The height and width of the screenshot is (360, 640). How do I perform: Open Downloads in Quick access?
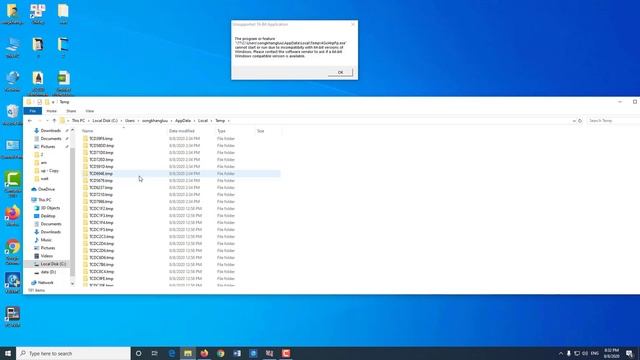[x=50, y=131]
